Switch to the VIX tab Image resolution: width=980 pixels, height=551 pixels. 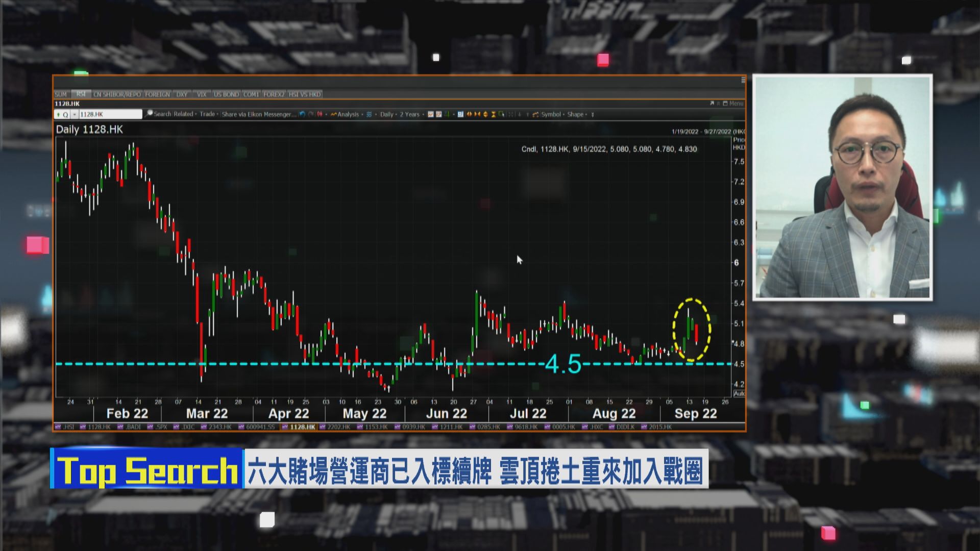point(202,94)
